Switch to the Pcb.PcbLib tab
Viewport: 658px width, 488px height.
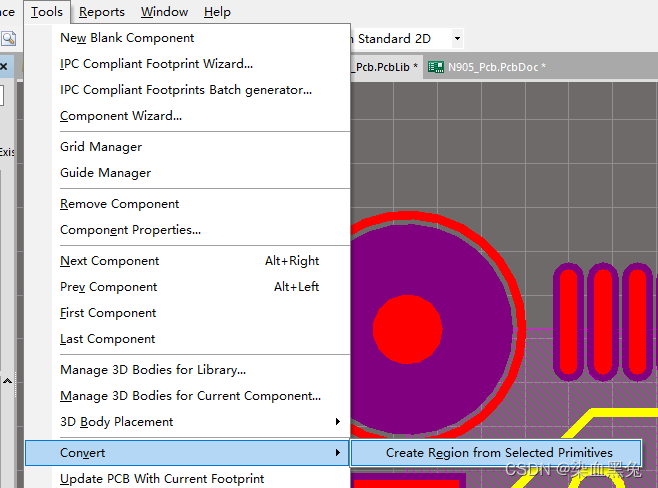(x=385, y=67)
